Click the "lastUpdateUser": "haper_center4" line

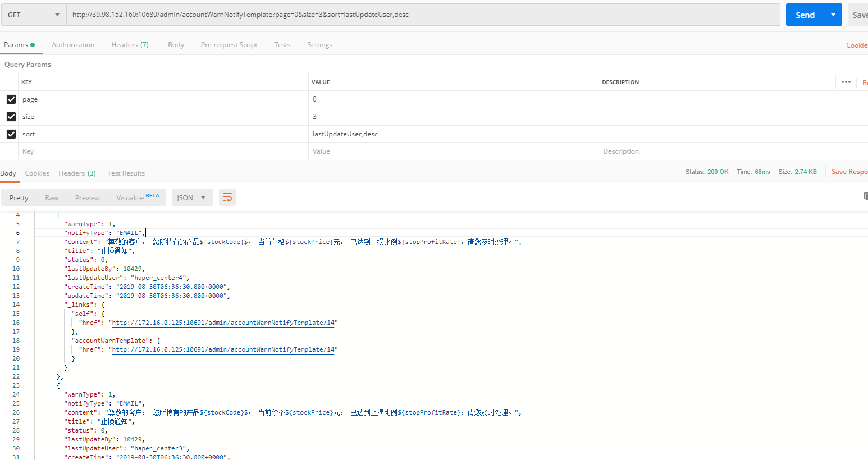(127, 278)
